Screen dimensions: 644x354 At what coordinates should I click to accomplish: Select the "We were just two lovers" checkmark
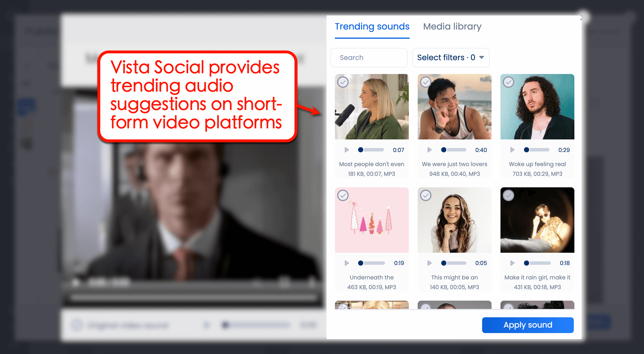click(425, 82)
